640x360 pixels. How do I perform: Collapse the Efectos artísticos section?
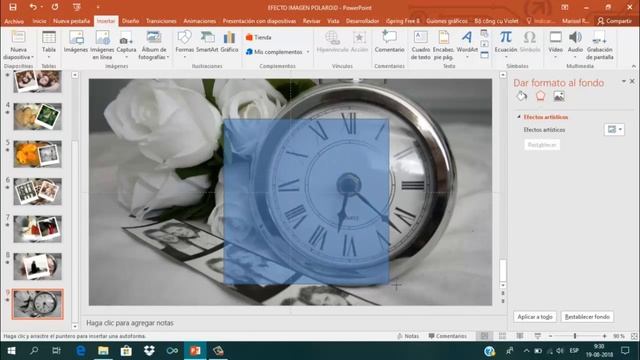[519, 117]
